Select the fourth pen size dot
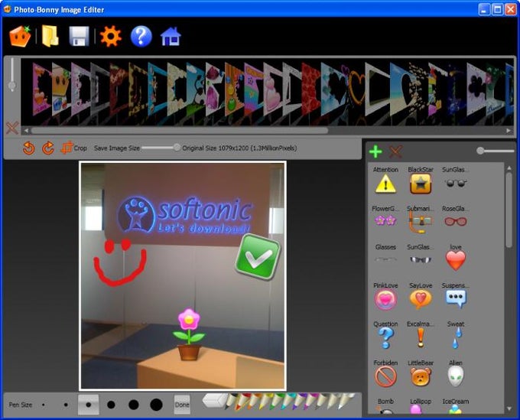520x420 pixels. point(111,405)
